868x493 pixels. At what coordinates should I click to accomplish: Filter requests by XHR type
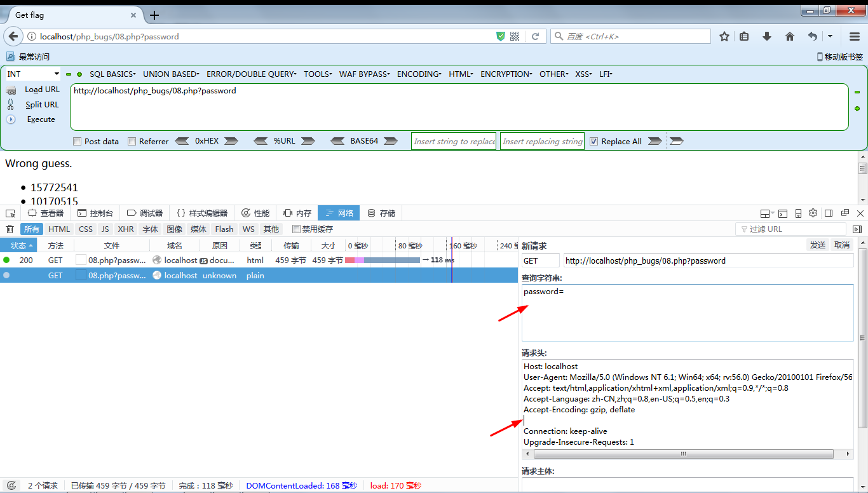(126, 229)
